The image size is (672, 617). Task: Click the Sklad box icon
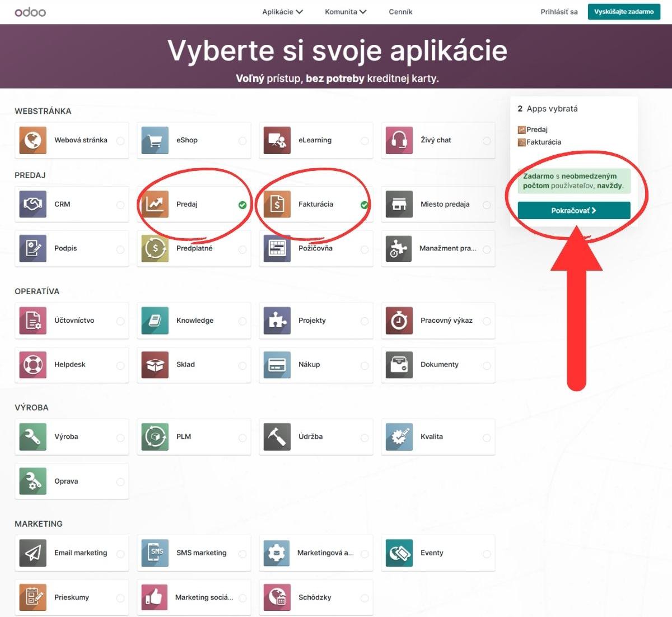pos(155,365)
